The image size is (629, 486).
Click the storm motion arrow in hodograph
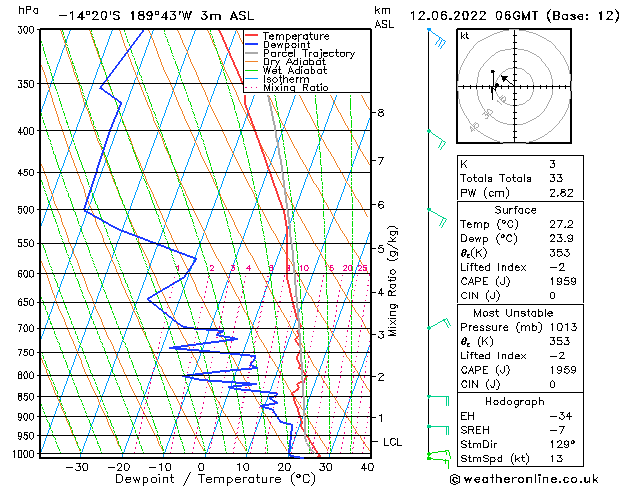coord(507,80)
